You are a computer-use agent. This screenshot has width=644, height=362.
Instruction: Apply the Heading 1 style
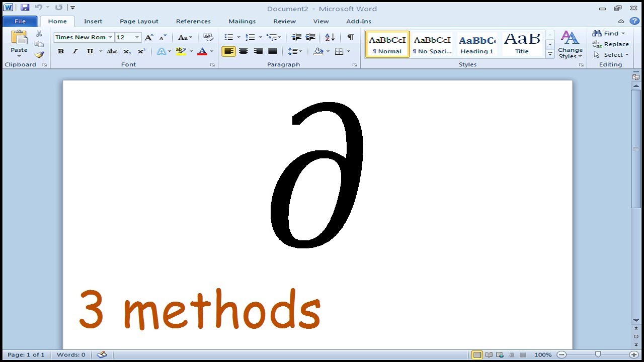(477, 44)
